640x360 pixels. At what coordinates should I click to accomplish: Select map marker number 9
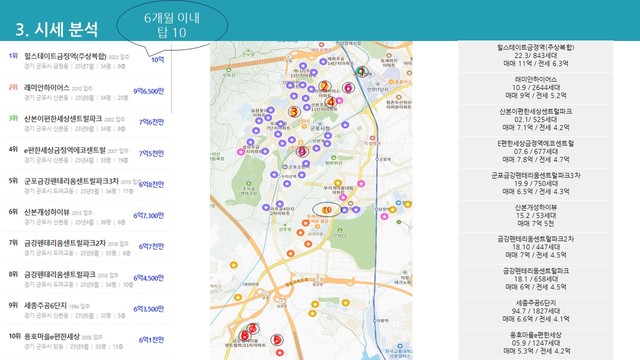tap(302, 152)
